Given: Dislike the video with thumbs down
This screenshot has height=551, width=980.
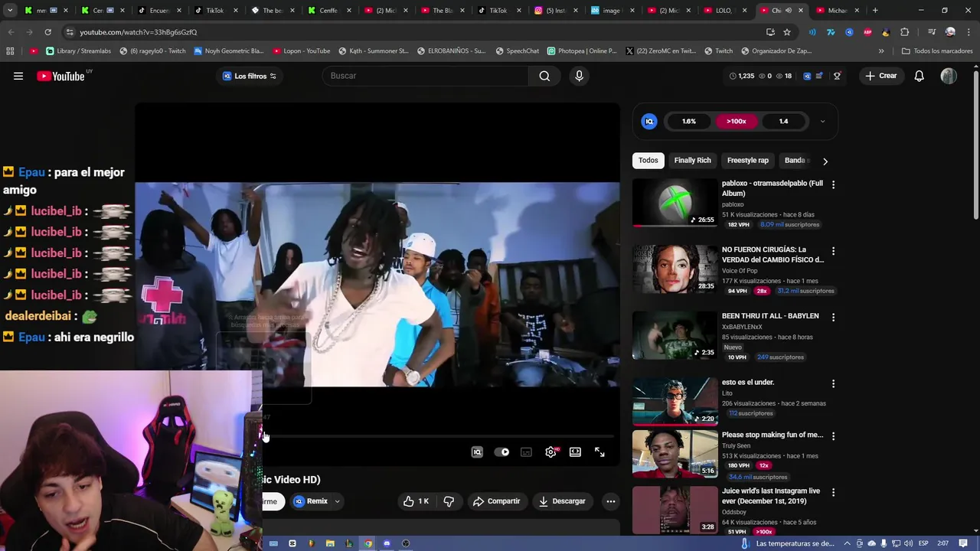Looking at the screenshot, I should point(449,501).
